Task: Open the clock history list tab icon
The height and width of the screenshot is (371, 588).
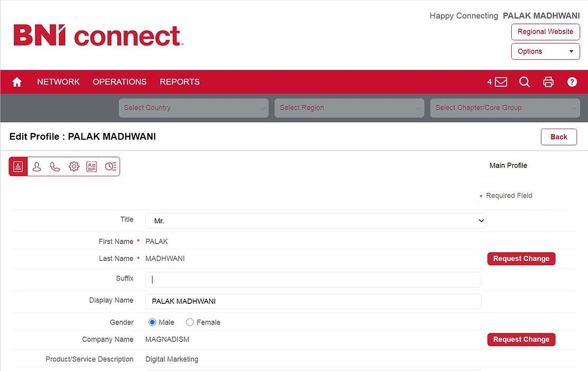Action: [110, 167]
